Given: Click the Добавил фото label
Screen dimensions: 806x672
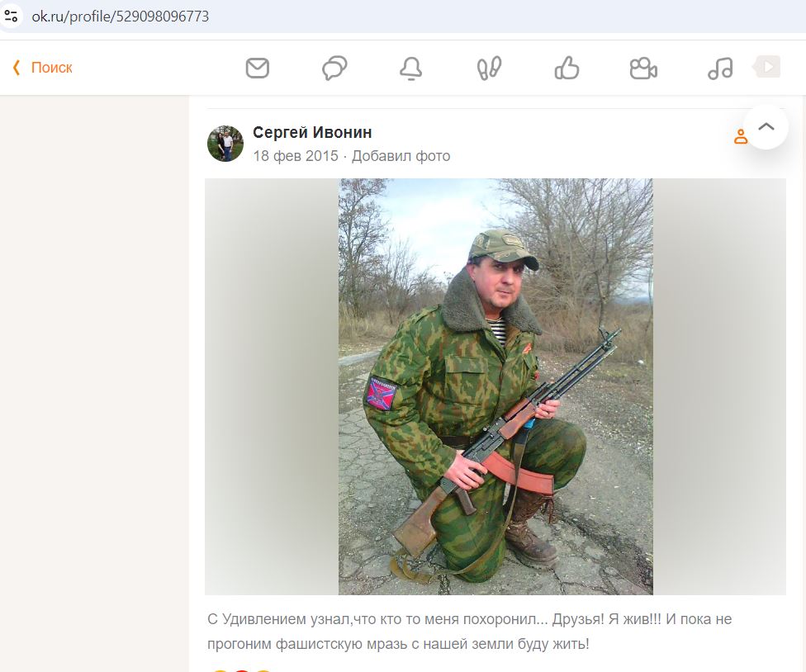Looking at the screenshot, I should 401,156.
